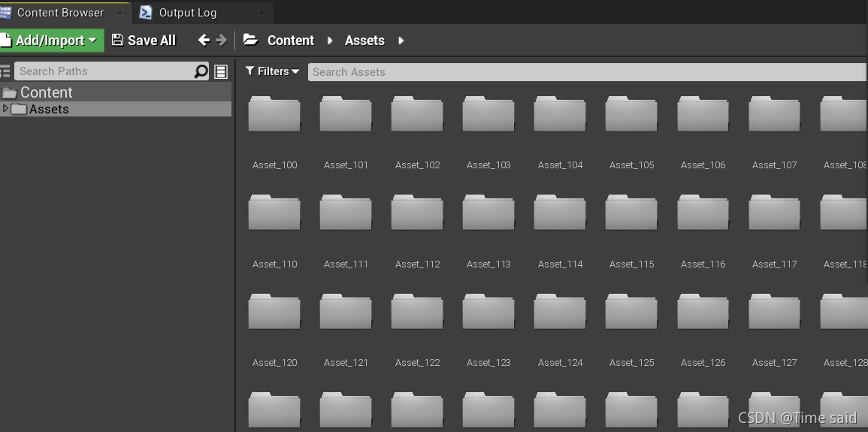Select the Asset_102 folder icon

[417, 114]
